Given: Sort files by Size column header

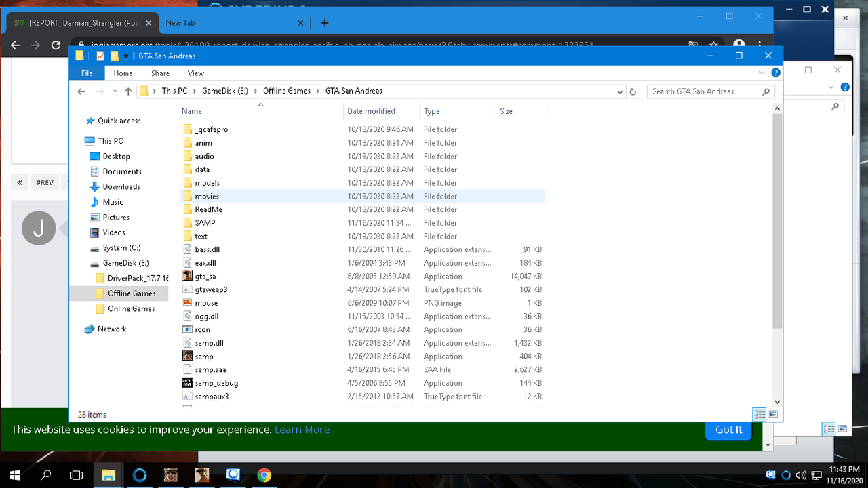Looking at the screenshot, I should pyautogui.click(x=521, y=111).
